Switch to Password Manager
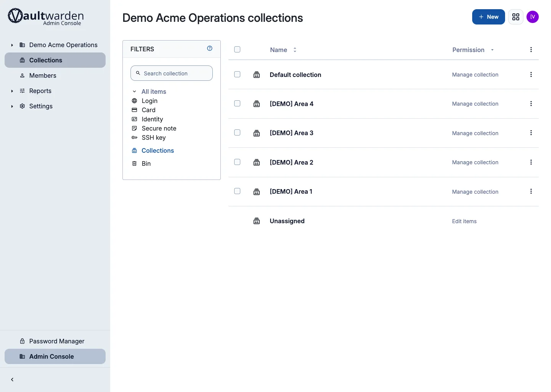551x392 pixels. pos(55,341)
